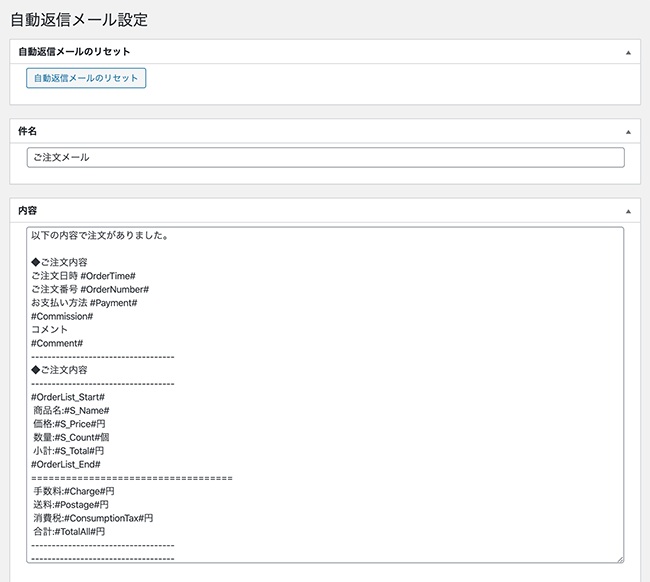The width and height of the screenshot is (650, 582).
Task: Click the 消費税:#ConsumptionTax#円 line
Action: tap(93, 518)
